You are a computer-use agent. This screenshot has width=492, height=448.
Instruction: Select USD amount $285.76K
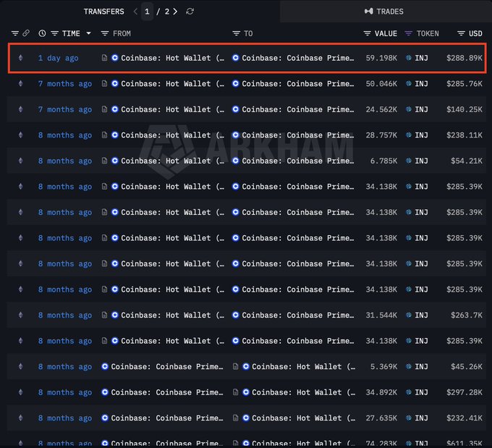[465, 84]
